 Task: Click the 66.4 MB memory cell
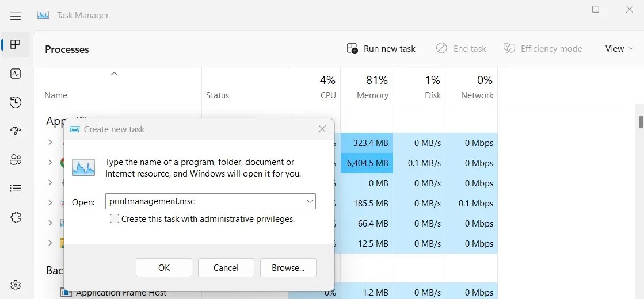[x=367, y=224]
